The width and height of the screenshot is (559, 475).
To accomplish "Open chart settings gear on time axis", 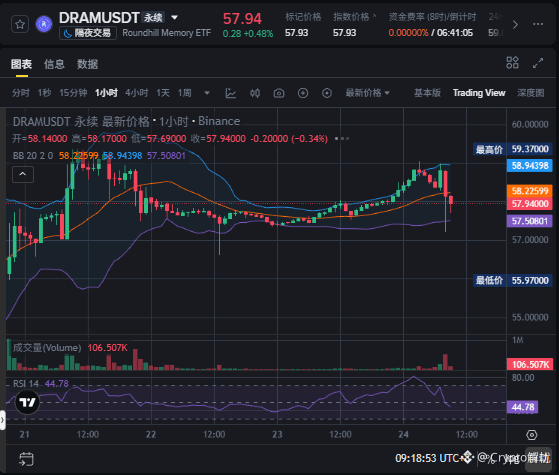I will click(x=532, y=435).
